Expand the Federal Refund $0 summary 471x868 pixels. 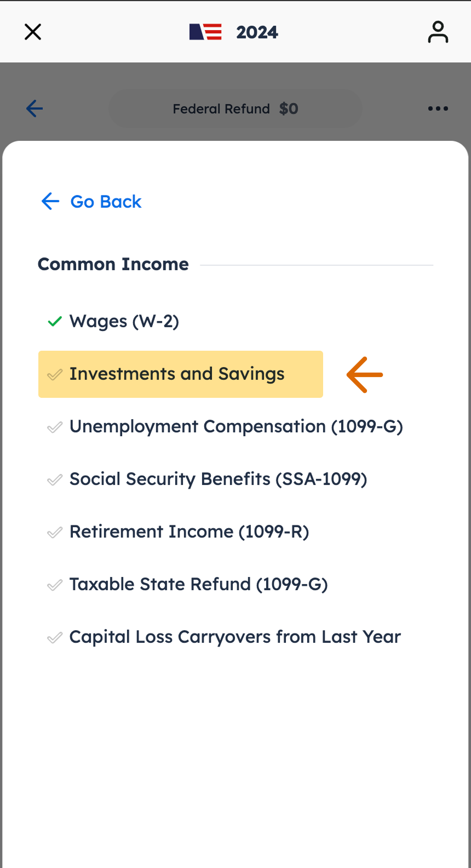point(235,108)
